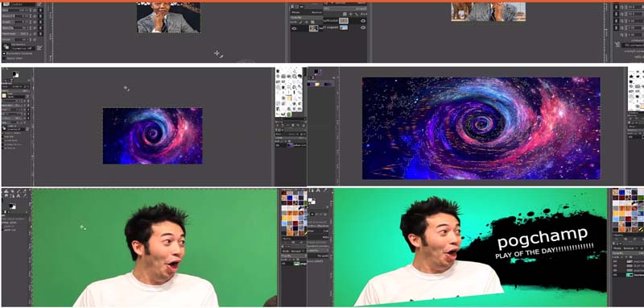Hide the topmost layer in bottom-right window
Viewport: 644px width, 308px height.
(x=615, y=261)
